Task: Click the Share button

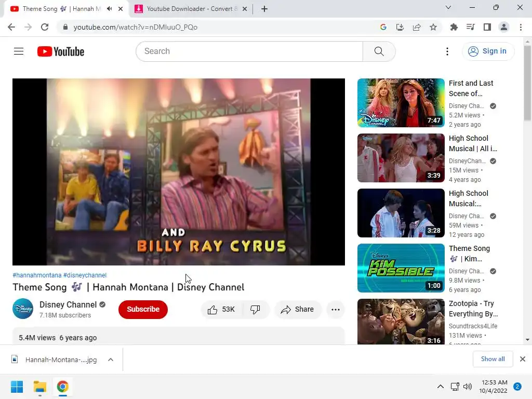Action: pyautogui.click(x=298, y=309)
